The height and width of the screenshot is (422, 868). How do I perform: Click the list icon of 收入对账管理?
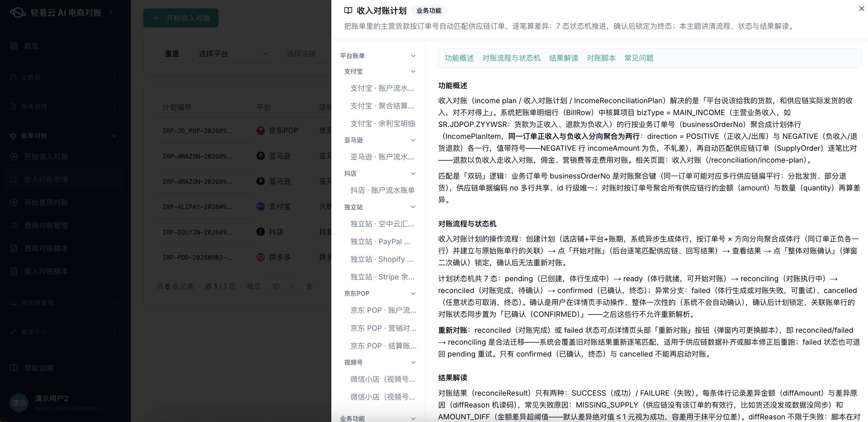[14, 179]
